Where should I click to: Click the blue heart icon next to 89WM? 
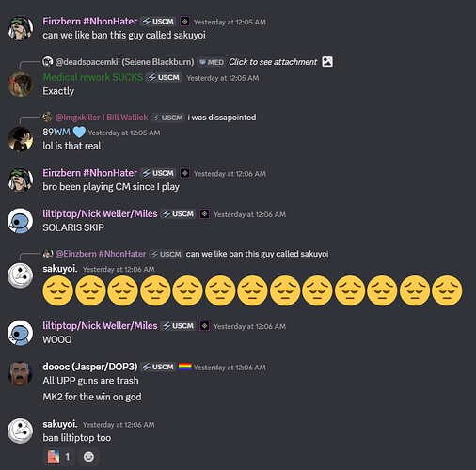click(79, 132)
